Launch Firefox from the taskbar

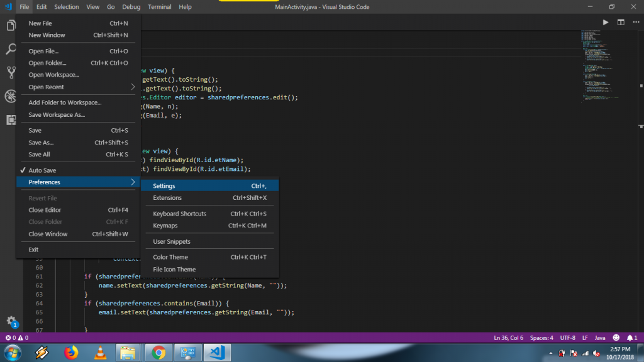click(x=71, y=353)
